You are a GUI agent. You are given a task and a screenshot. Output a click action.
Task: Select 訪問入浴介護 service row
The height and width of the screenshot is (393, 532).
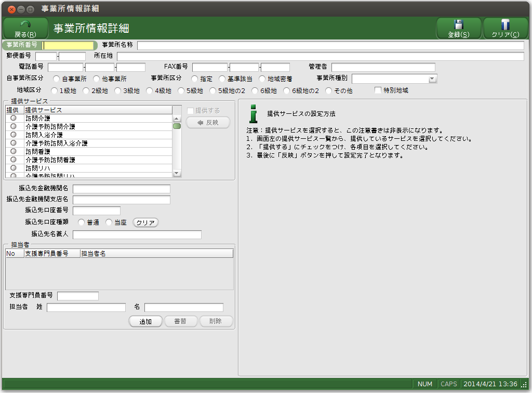click(89, 135)
